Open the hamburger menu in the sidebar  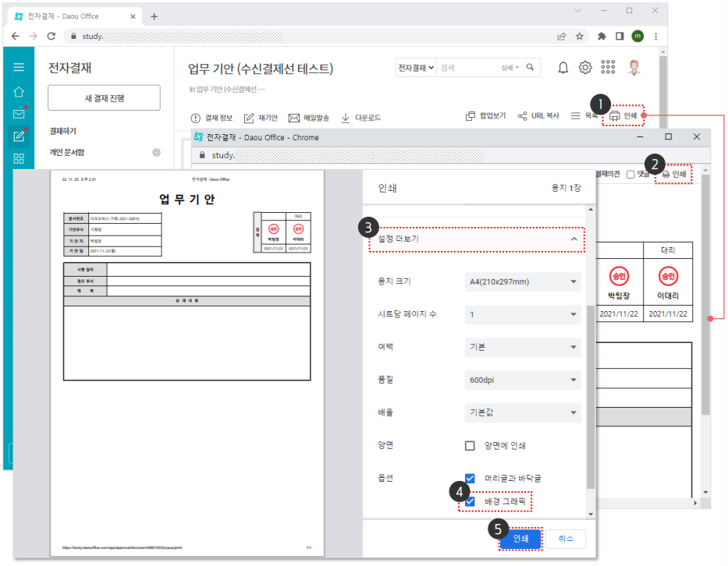(19, 68)
